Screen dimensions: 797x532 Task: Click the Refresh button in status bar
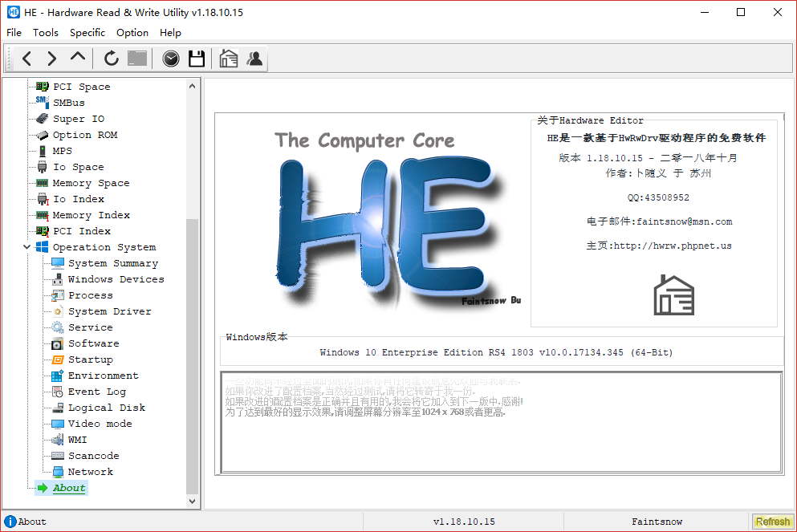[x=773, y=522]
